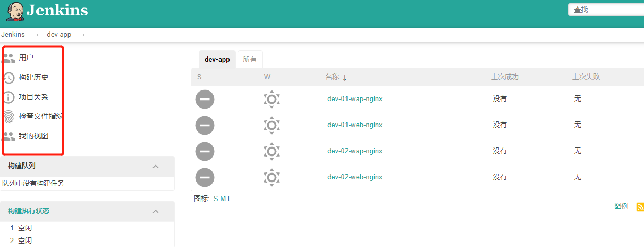The height and width of the screenshot is (247, 644).
Task: Click executor 2 空闲 row
Action: [x=21, y=241]
